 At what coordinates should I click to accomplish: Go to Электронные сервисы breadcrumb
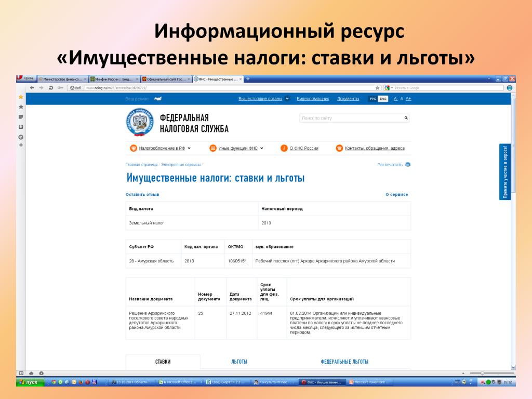(181, 165)
